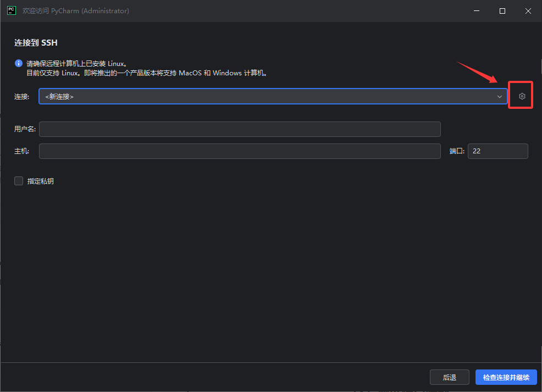
Task: Open SSH configurations gear icon
Action: (x=522, y=96)
